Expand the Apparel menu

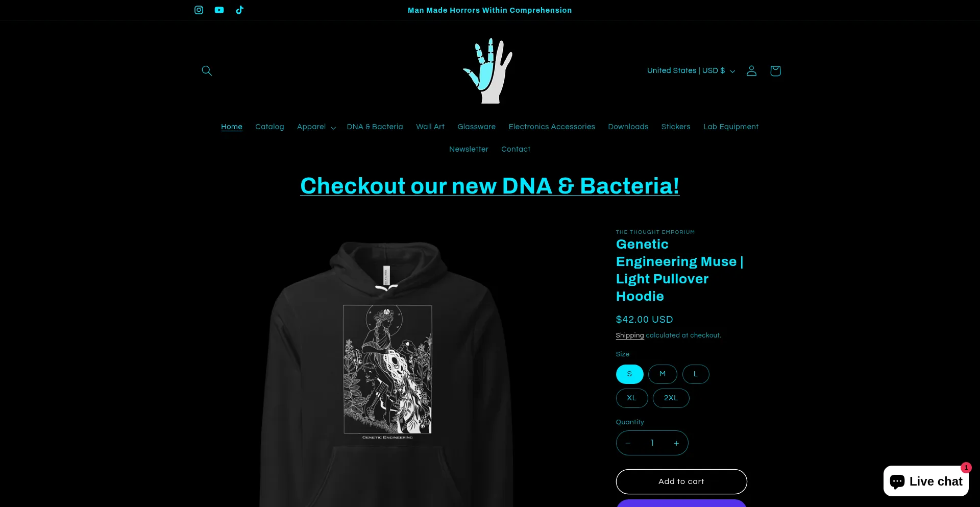[x=316, y=127]
